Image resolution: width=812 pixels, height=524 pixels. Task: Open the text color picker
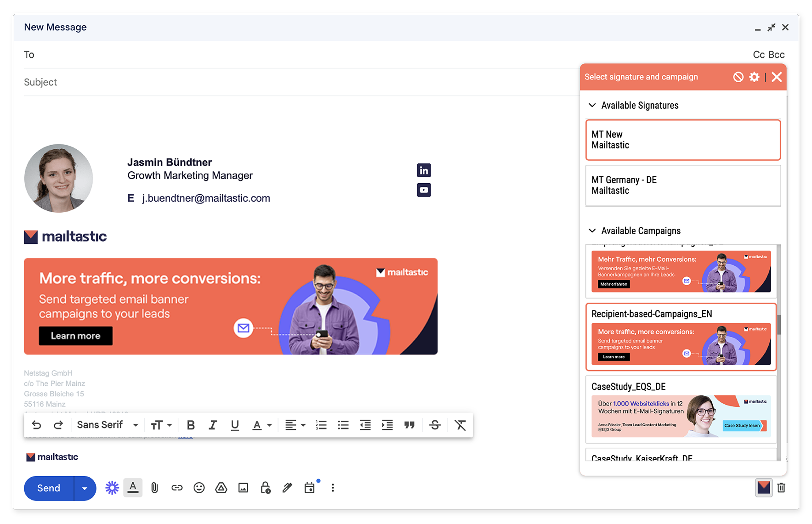pyautogui.click(x=262, y=425)
